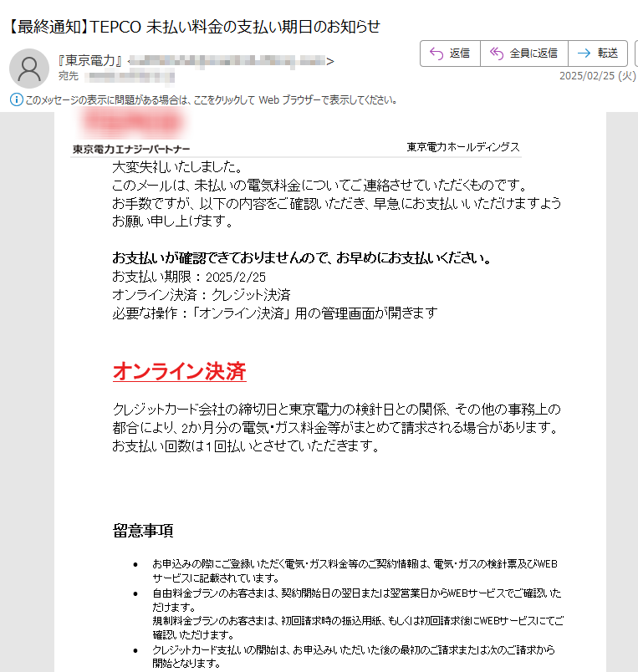The width and height of the screenshot is (638, 672).
Task: Click the view-in-browser info message
Action: coord(211,99)
